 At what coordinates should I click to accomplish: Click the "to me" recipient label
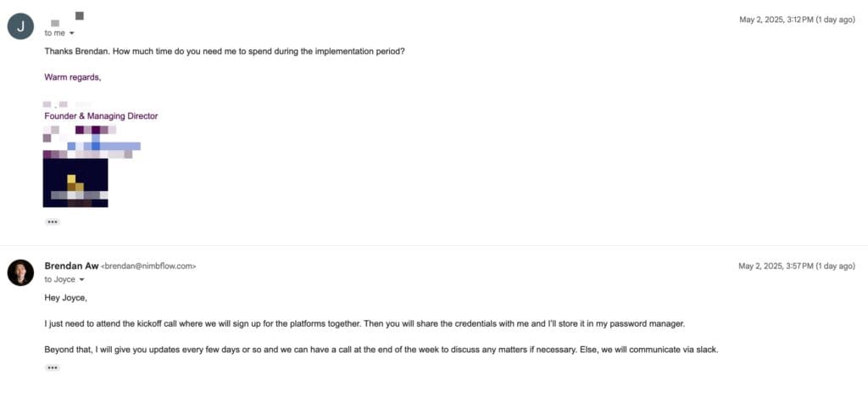55,33
